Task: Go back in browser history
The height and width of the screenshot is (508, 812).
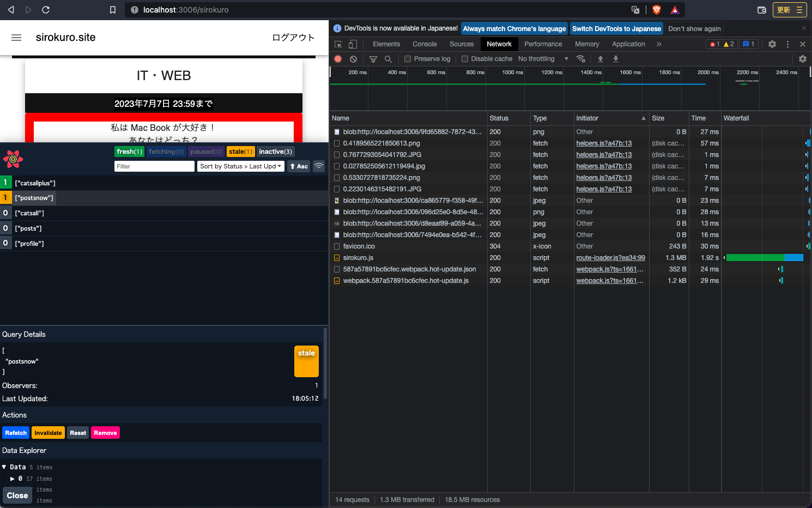Action: (11, 10)
